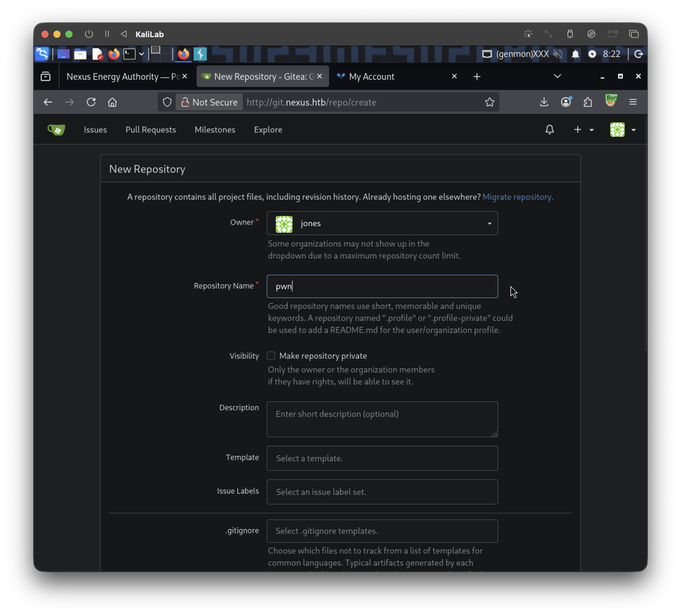Open the Template selector dropdown
The image size is (681, 616).
382,458
